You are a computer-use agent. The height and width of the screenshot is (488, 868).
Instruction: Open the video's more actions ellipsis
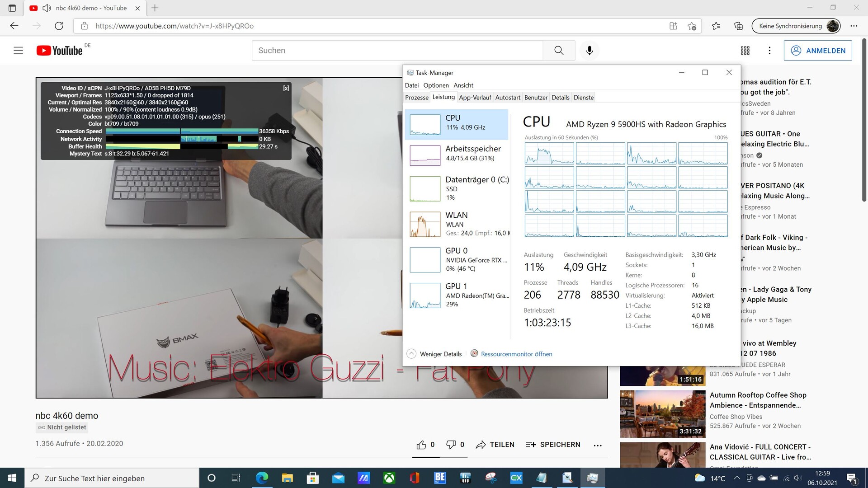point(598,445)
